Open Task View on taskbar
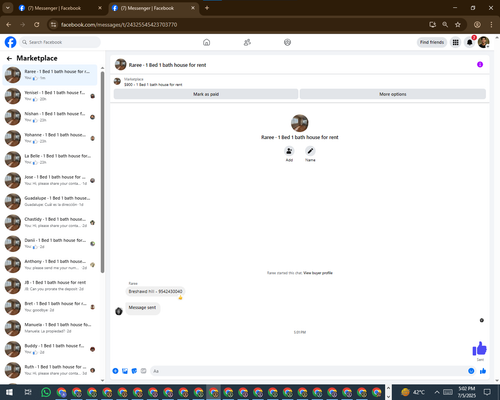This screenshot has width=500, height=400. pyautogui.click(x=28, y=392)
